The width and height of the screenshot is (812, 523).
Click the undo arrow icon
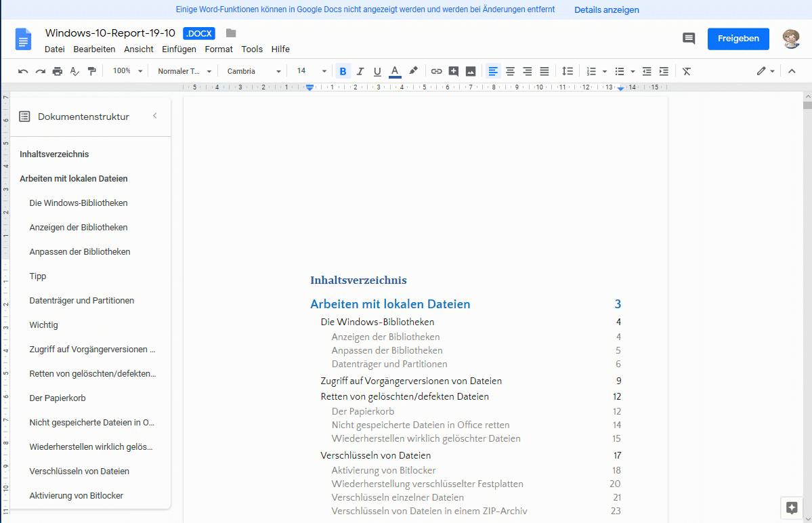[23, 71]
